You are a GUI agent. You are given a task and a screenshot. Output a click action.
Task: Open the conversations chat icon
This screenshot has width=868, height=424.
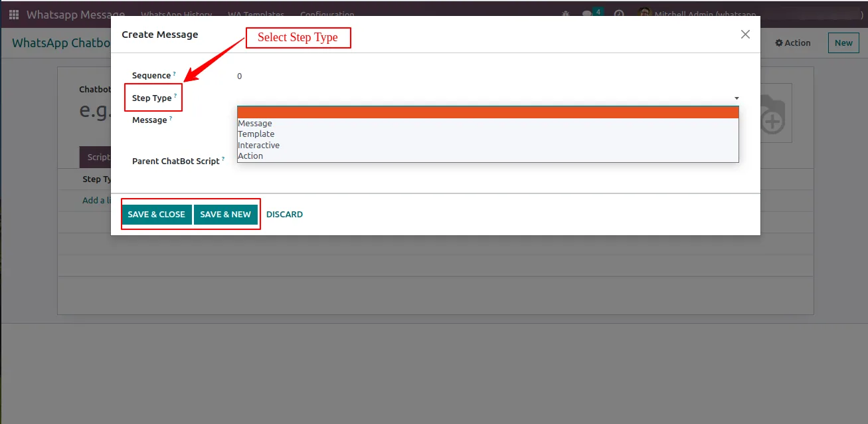(x=587, y=14)
